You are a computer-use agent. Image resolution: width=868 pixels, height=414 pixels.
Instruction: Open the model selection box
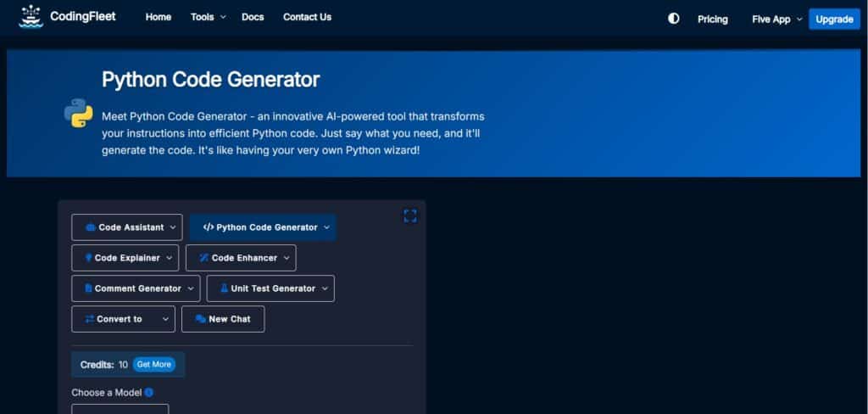click(120, 409)
